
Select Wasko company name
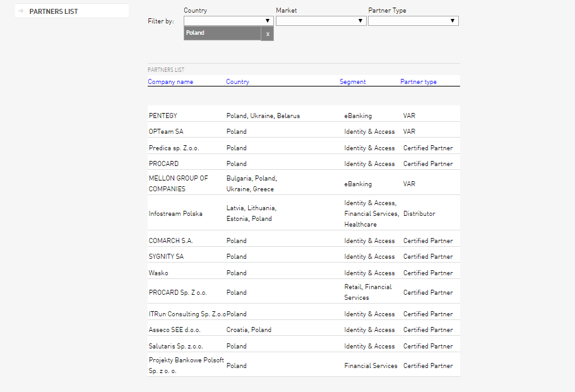[x=158, y=273]
